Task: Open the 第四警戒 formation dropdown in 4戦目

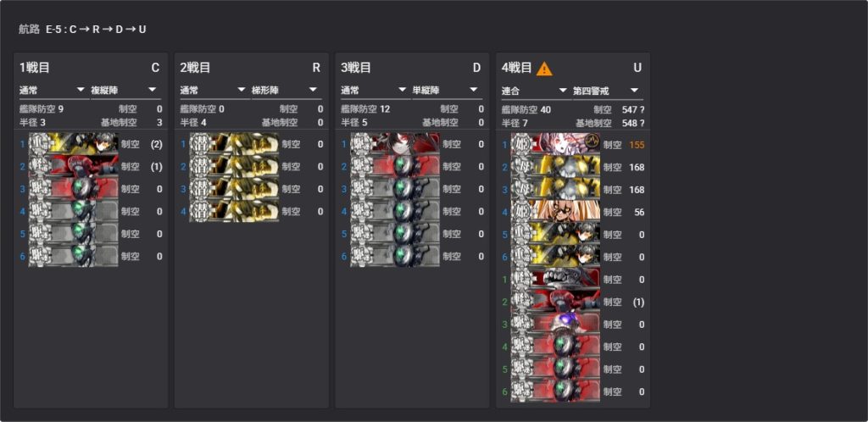Action: 608,91
